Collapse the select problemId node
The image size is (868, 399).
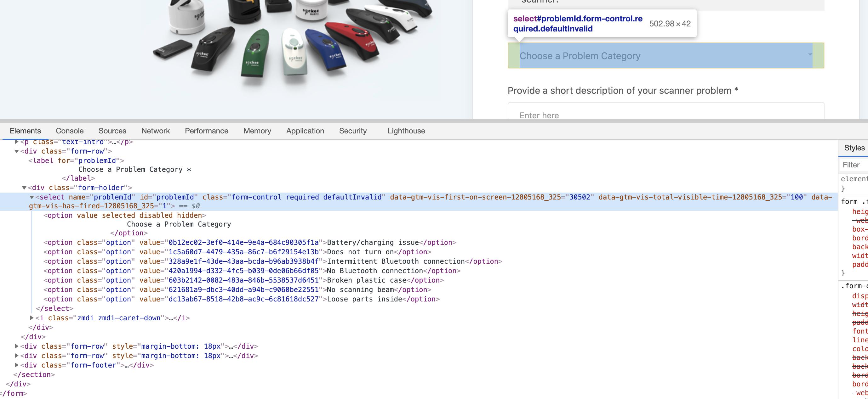32,197
